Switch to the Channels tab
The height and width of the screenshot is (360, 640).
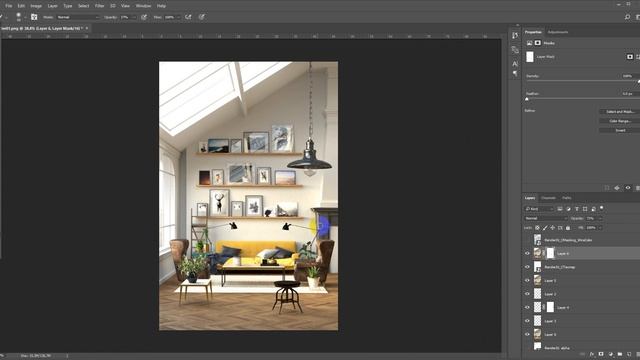click(548, 198)
